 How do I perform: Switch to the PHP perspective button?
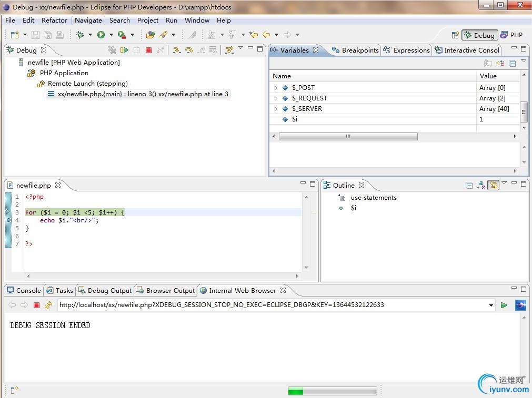pyautogui.click(x=511, y=35)
